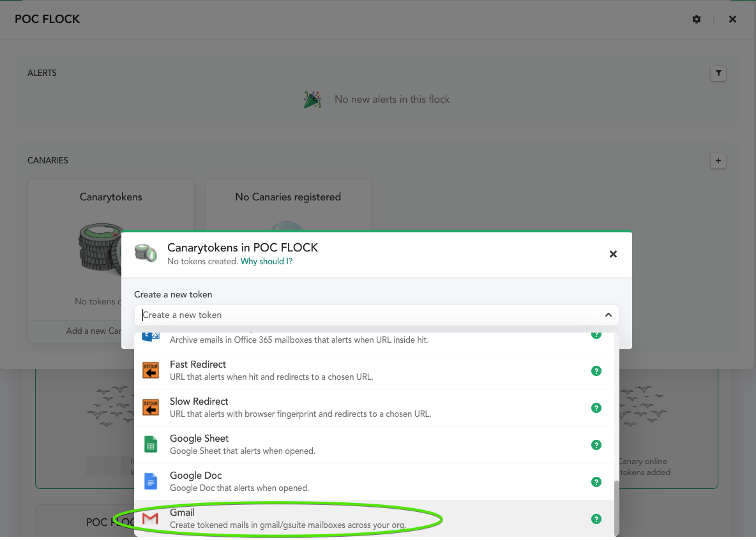Click the 'Add a new Canary' button
756x540 pixels.
75,331
